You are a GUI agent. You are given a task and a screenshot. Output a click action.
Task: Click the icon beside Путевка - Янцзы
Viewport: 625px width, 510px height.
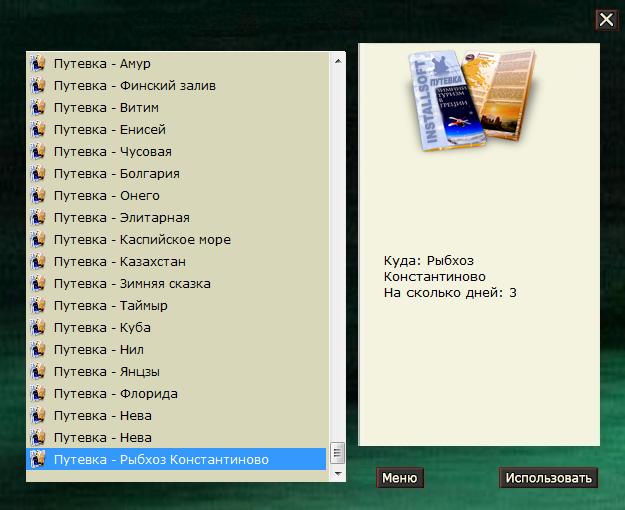(38, 371)
